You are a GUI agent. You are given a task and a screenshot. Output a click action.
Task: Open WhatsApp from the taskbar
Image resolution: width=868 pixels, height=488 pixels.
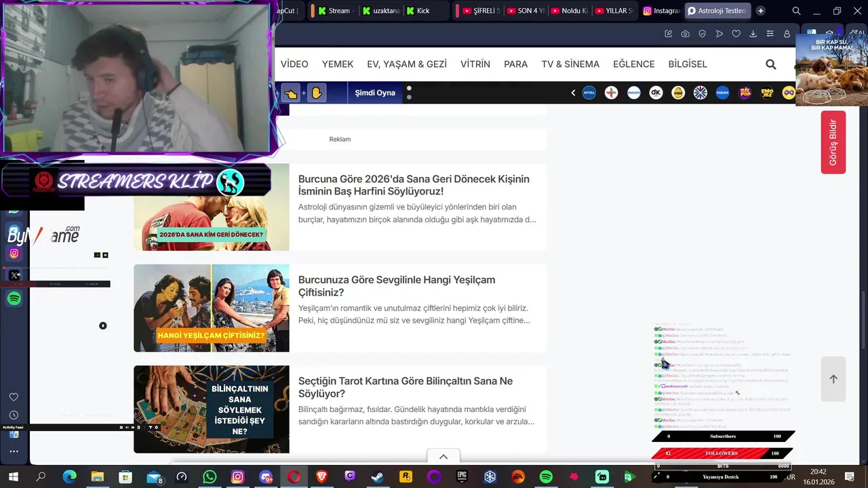(x=210, y=477)
